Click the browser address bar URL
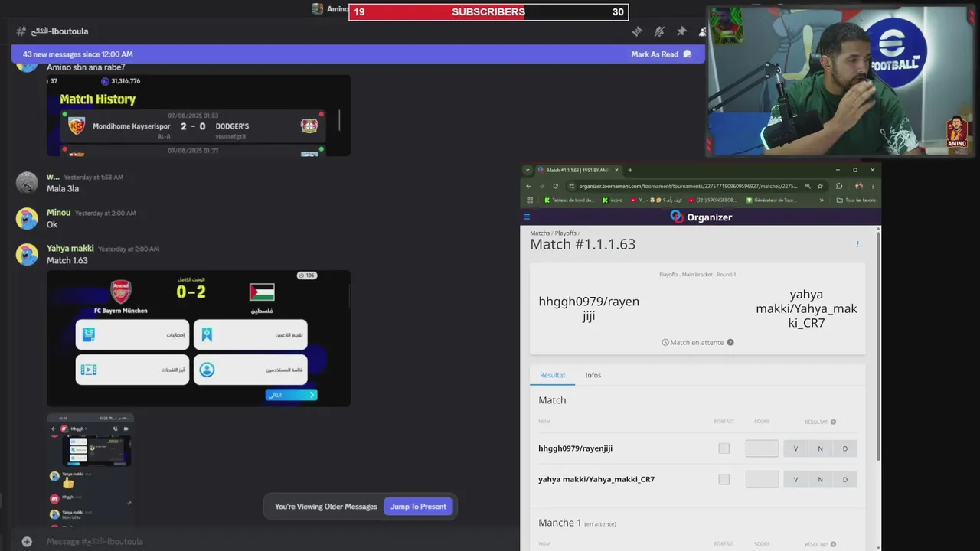 688,186
